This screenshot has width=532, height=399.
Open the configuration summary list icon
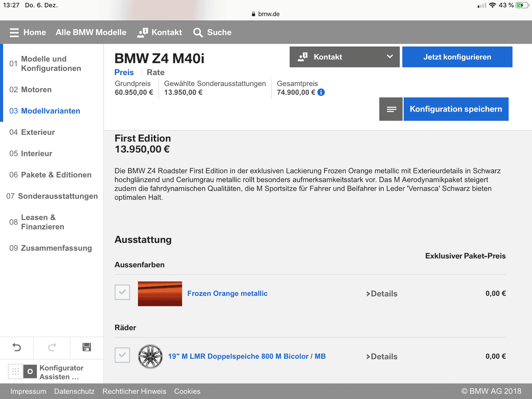pos(391,109)
